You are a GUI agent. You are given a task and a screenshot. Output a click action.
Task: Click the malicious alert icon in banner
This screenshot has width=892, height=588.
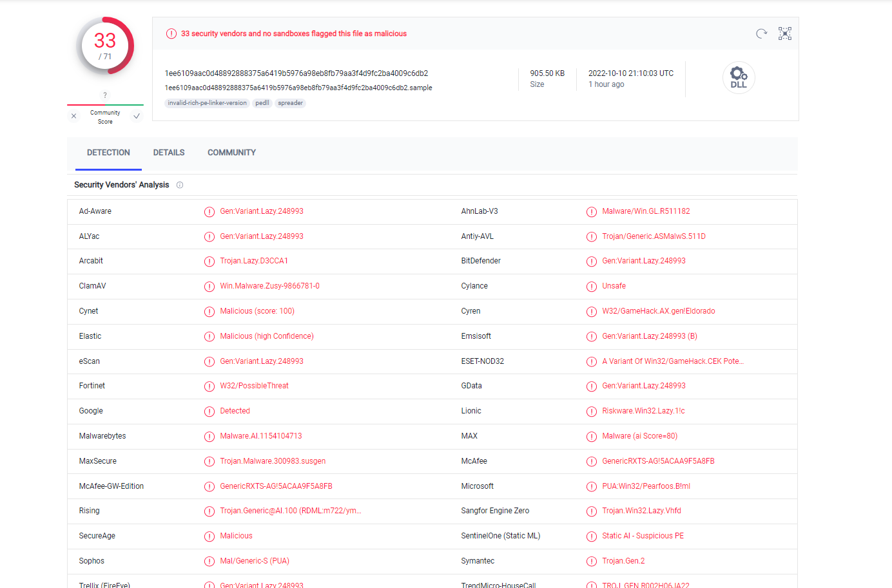pos(171,33)
